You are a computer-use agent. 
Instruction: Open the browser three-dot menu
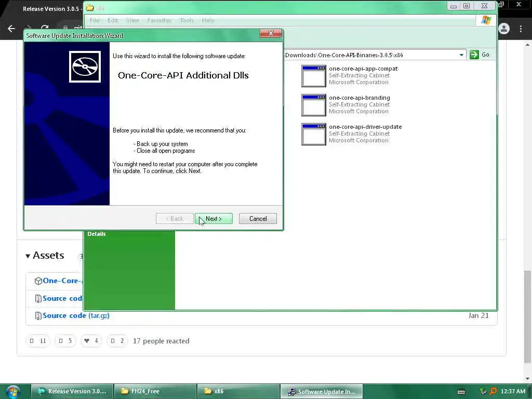(521, 29)
